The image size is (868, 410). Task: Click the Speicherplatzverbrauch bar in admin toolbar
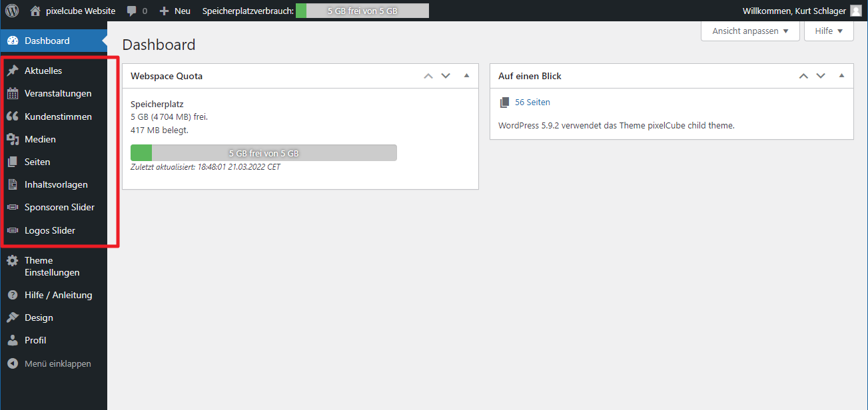(362, 11)
